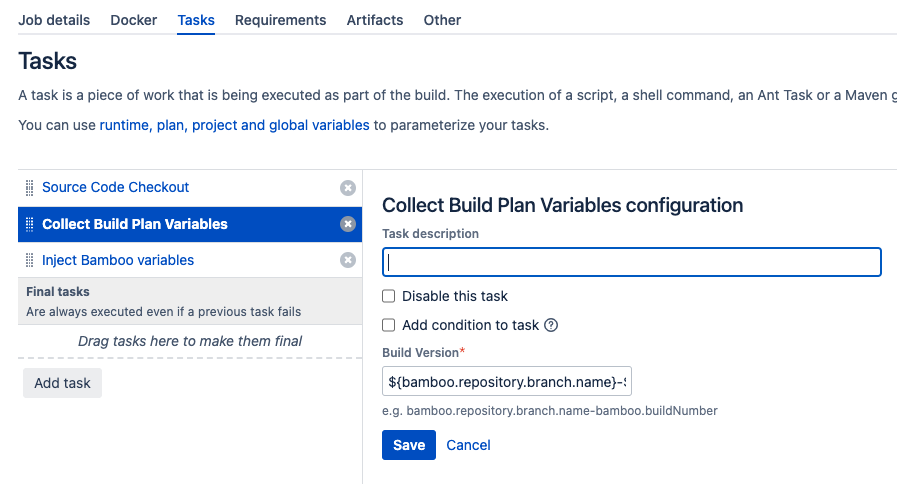Open the Artifacts tab
This screenshot has height=484, width=897.
[x=374, y=20]
